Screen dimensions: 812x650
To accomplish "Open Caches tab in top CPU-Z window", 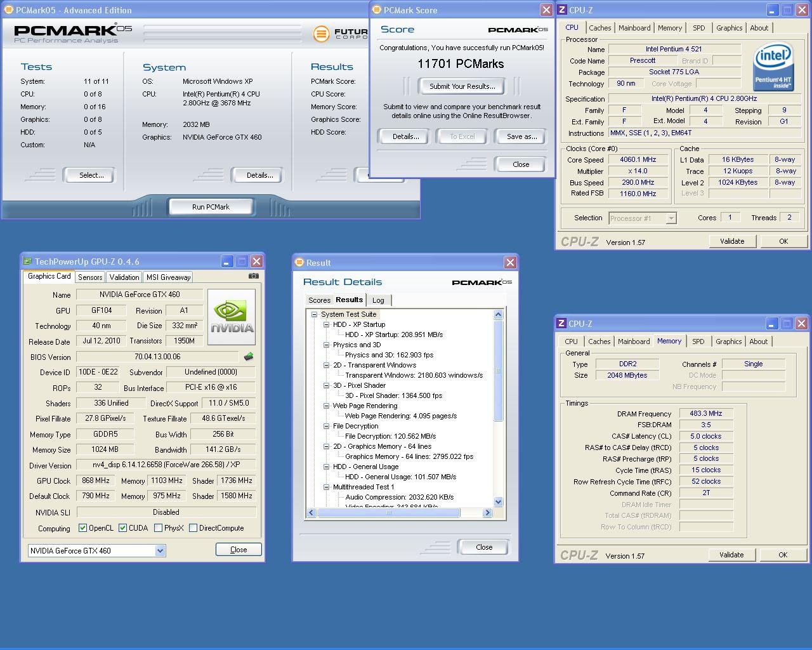I will click(x=599, y=28).
